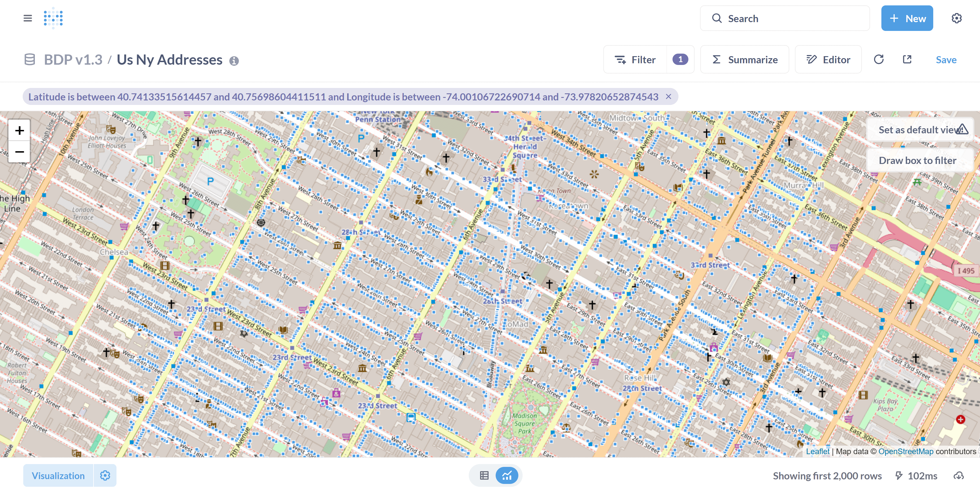The image size is (980, 493).
Task: Set current map view as default
Action: (920, 130)
